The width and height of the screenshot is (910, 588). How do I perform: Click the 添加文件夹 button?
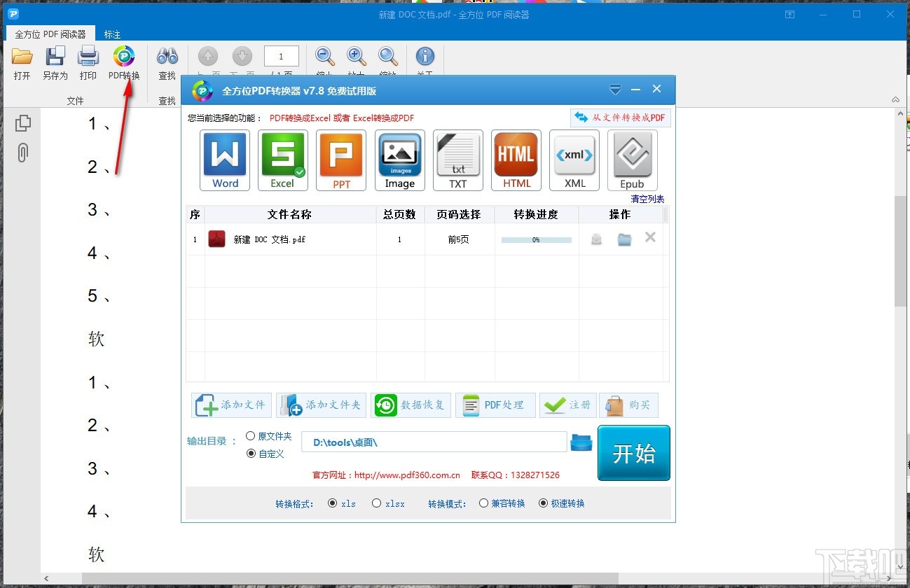coord(321,405)
